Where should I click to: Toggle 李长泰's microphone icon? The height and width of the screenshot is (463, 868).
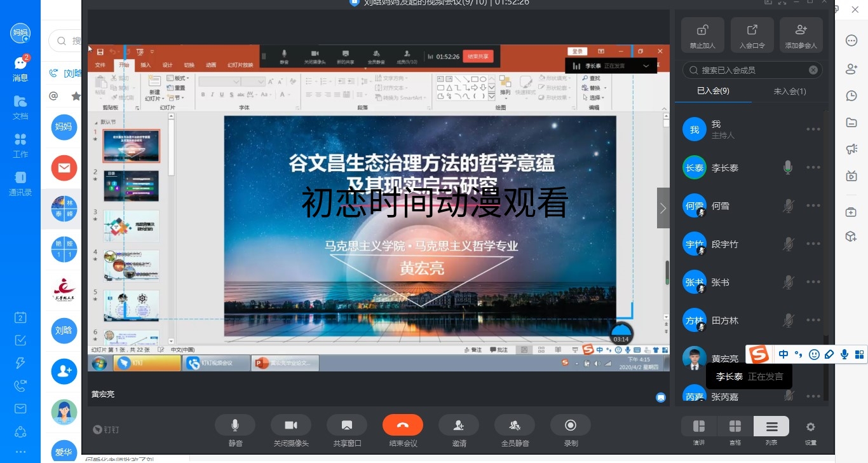788,167
